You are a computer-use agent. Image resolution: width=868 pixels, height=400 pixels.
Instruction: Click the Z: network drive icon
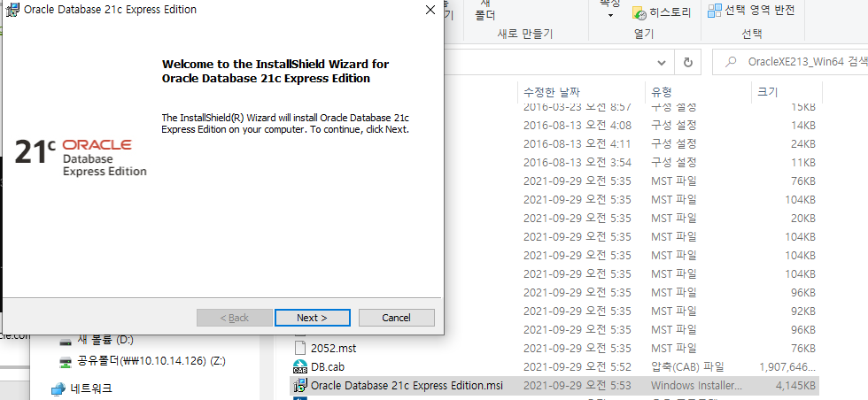(x=66, y=362)
